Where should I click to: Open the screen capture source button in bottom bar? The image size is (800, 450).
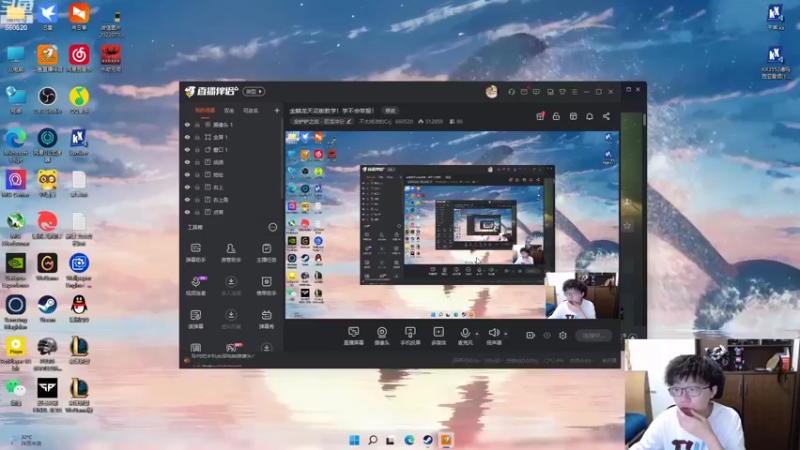click(353, 336)
